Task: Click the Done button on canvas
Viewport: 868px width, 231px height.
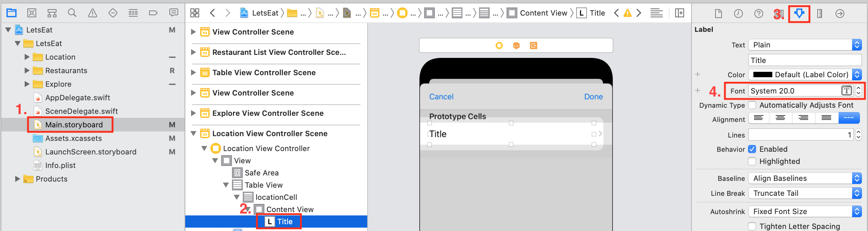Action: tap(593, 97)
